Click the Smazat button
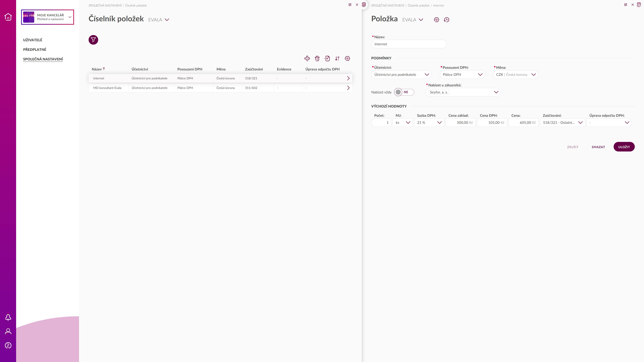Image resolution: width=644 pixels, height=362 pixels. [598, 147]
